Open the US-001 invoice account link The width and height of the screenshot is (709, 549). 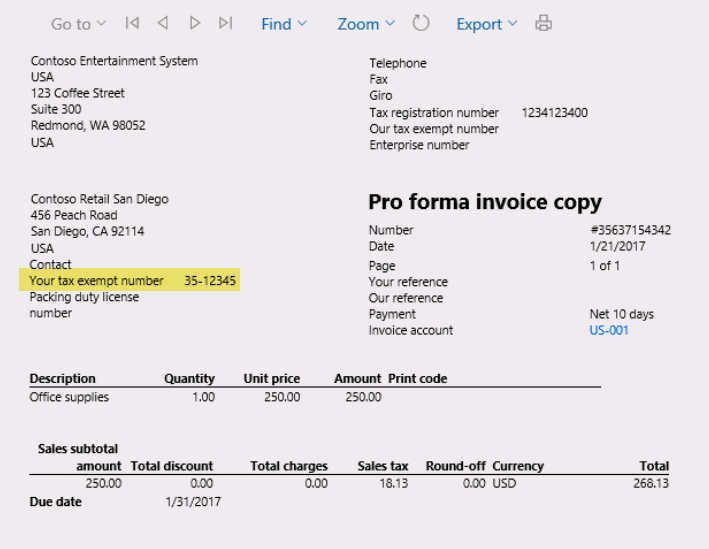(609, 330)
